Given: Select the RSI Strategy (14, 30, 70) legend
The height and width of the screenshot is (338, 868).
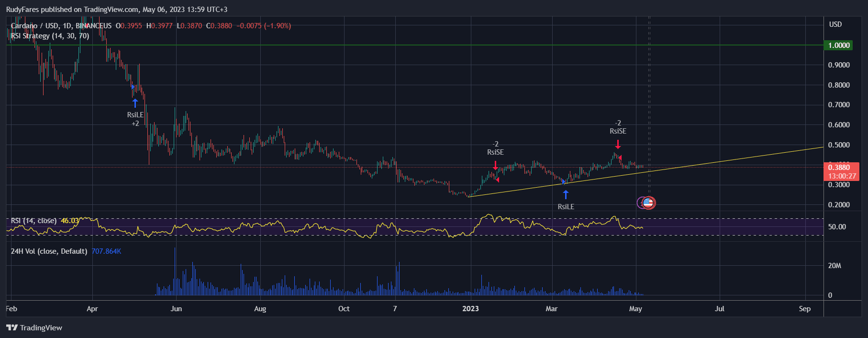Looking at the screenshot, I should point(50,36).
